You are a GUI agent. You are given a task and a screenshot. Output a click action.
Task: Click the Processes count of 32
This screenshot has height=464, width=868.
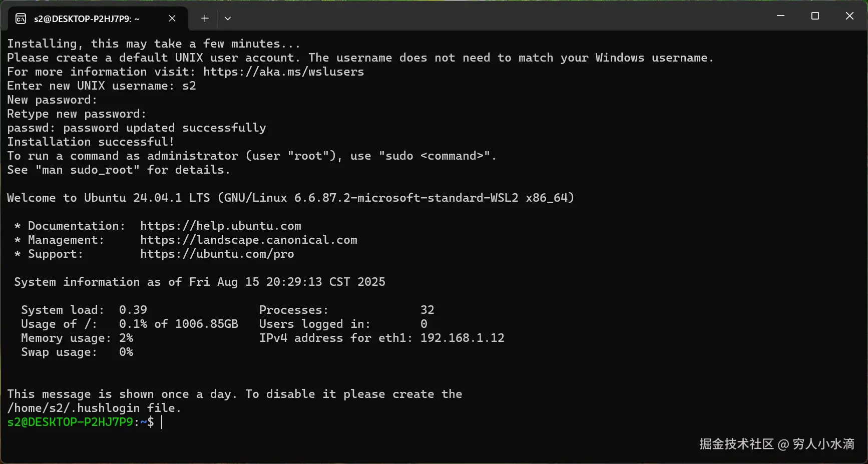(x=427, y=309)
